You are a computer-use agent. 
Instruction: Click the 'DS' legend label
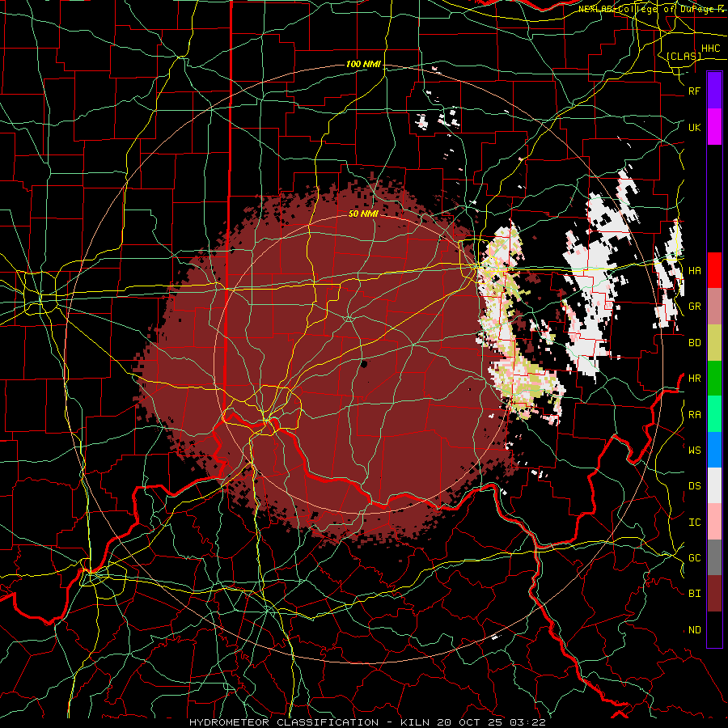[694, 485]
